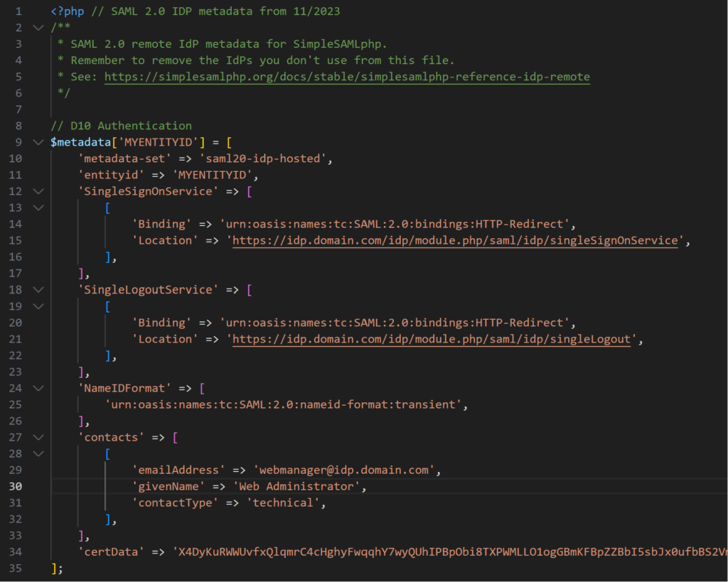The height and width of the screenshot is (582, 728).
Task: Collapse the SingleSignOnService fold on line 12
Action: (38, 191)
